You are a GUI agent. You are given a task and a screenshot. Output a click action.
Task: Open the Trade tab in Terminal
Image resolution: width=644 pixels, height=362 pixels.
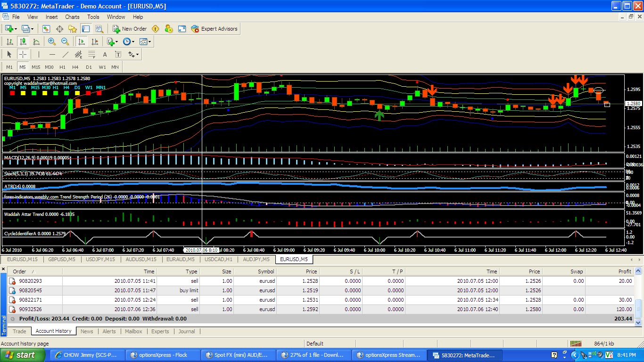click(x=19, y=331)
